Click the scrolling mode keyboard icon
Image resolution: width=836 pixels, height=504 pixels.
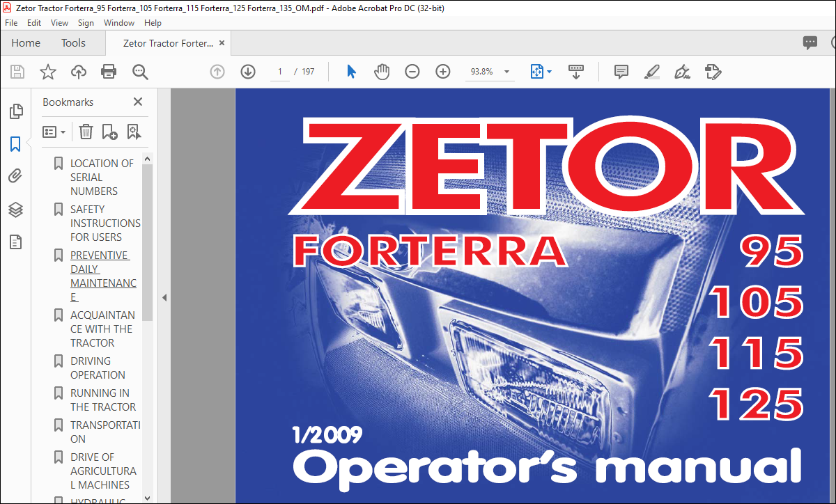tap(576, 72)
